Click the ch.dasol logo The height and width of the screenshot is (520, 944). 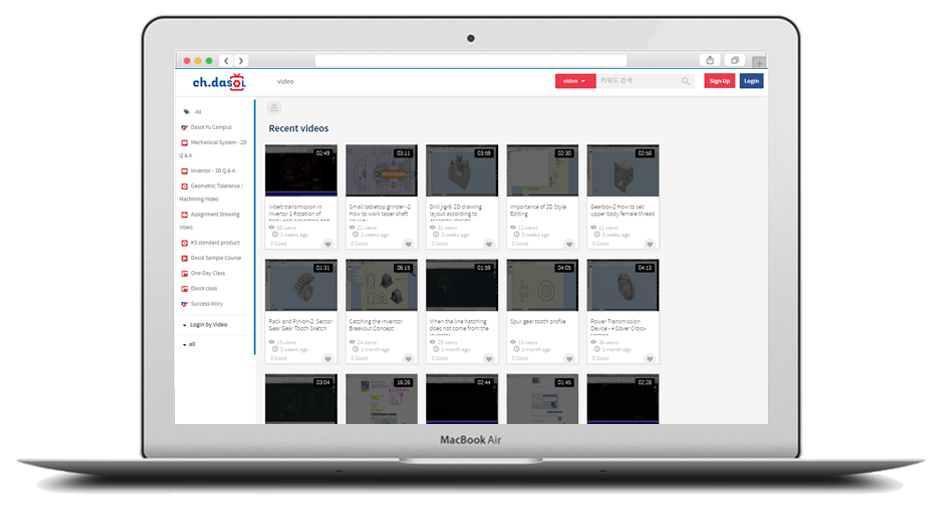point(218,82)
